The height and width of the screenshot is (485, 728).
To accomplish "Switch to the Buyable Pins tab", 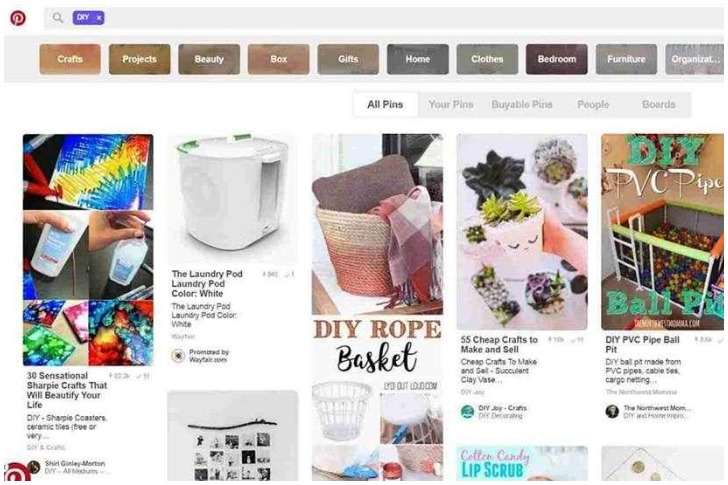I will [522, 104].
